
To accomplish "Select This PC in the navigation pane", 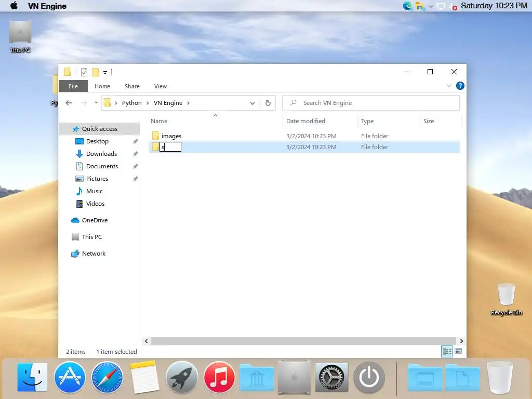I will (x=91, y=237).
